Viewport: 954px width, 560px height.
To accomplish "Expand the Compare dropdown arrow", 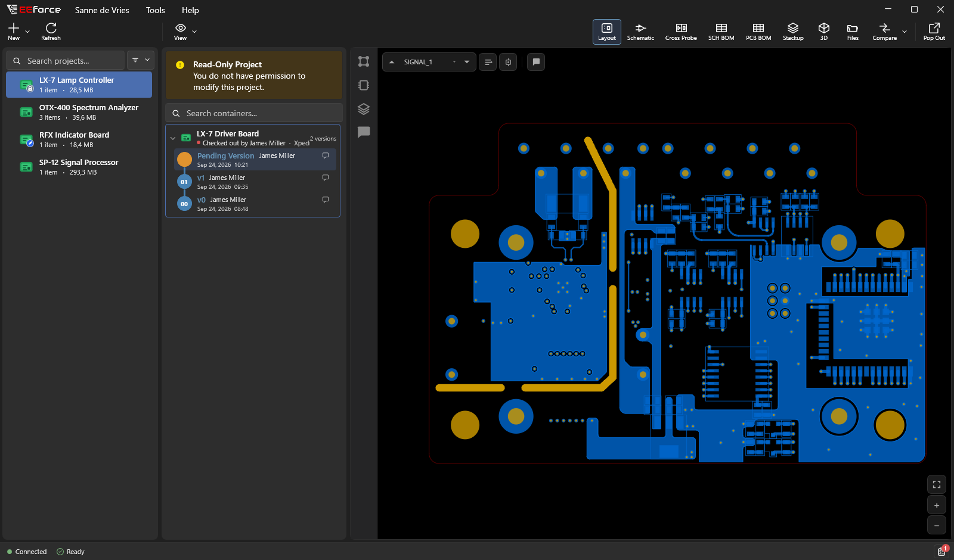I will (905, 32).
